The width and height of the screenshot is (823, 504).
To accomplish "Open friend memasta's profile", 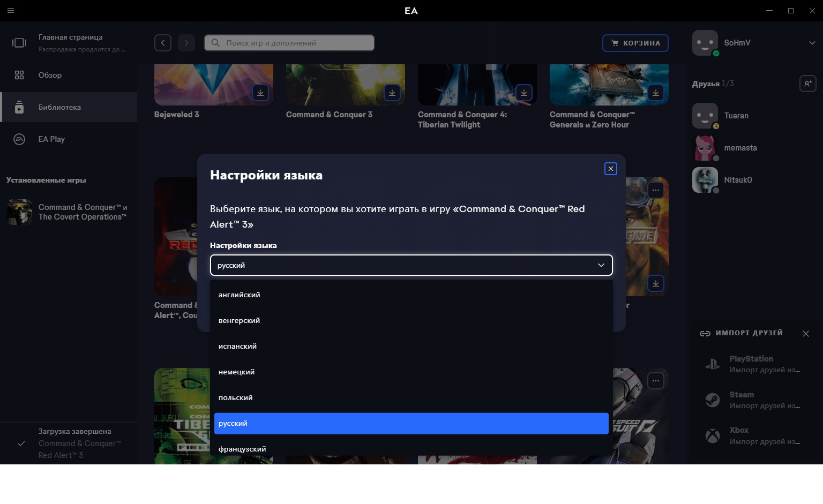I will click(x=754, y=148).
